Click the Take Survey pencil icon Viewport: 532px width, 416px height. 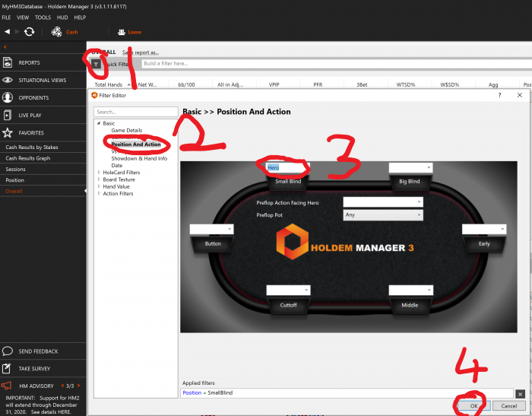(6, 368)
